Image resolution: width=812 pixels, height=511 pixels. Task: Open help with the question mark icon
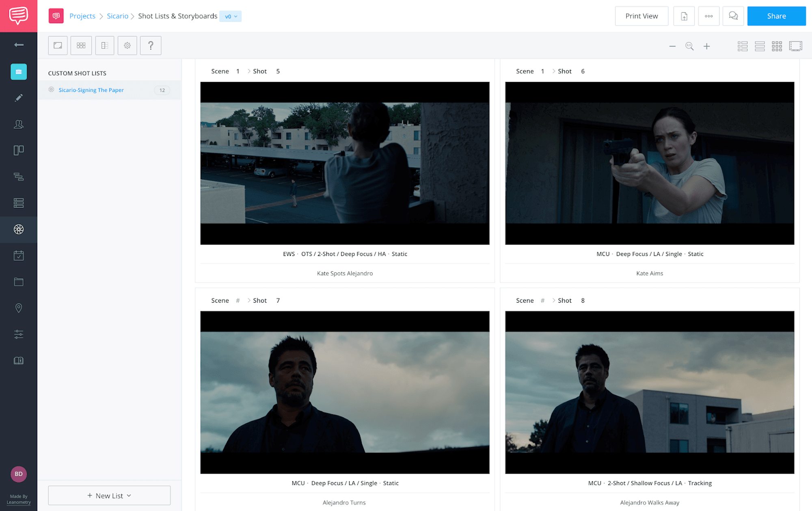coord(151,45)
